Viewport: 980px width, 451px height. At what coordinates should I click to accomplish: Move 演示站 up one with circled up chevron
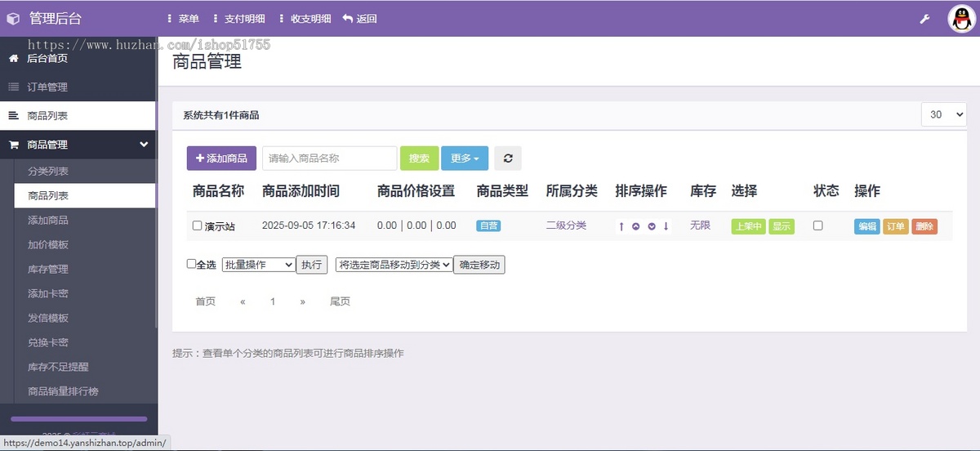636,226
